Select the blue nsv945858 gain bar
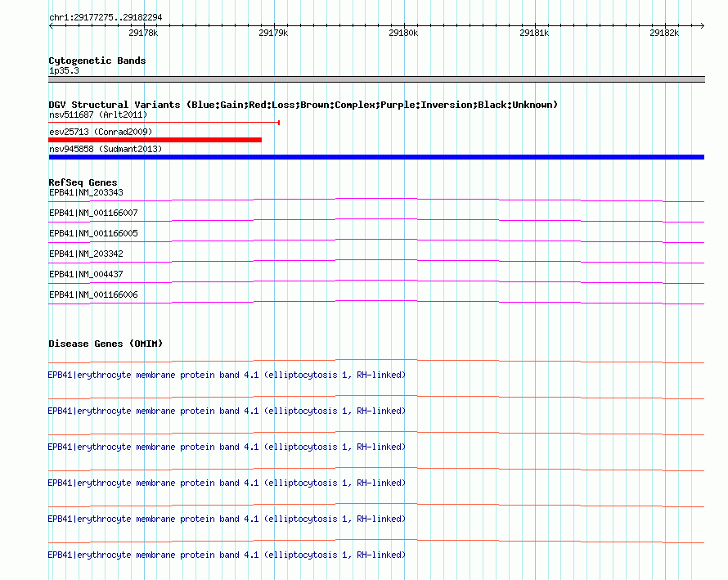This screenshot has height=580, width=728. pyautogui.click(x=376, y=157)
